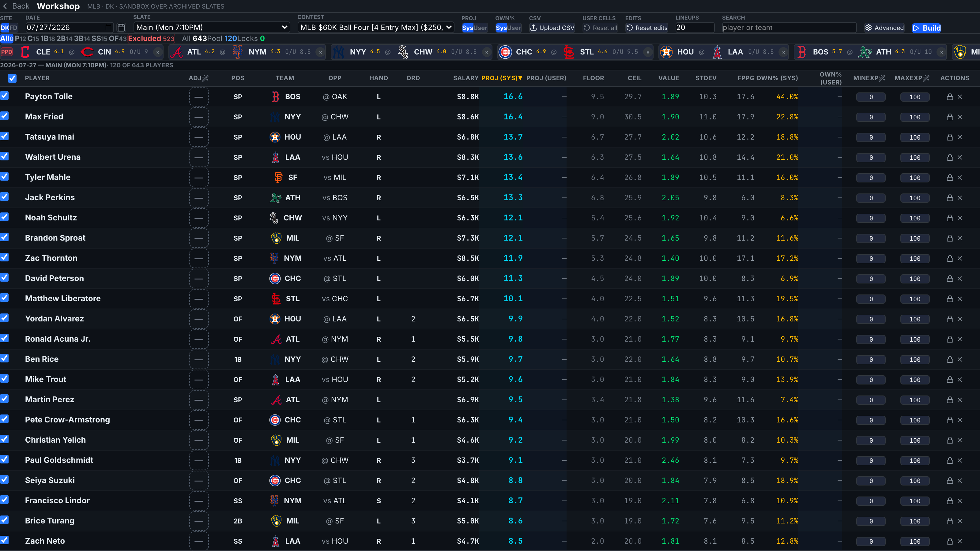The width and height of the screenshot is (980, 551).
Task: Click the edit icon beside MINEXP header
Action: click(882, 78)
